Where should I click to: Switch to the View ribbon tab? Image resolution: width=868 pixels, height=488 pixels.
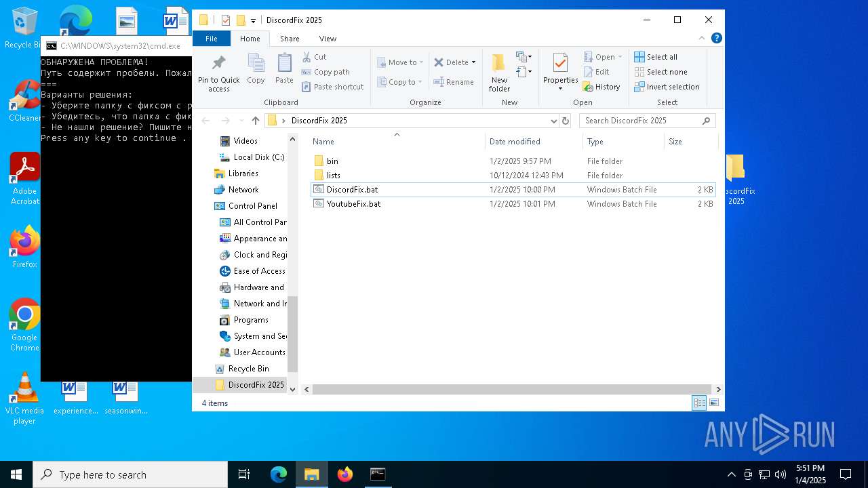pos(328,39)
